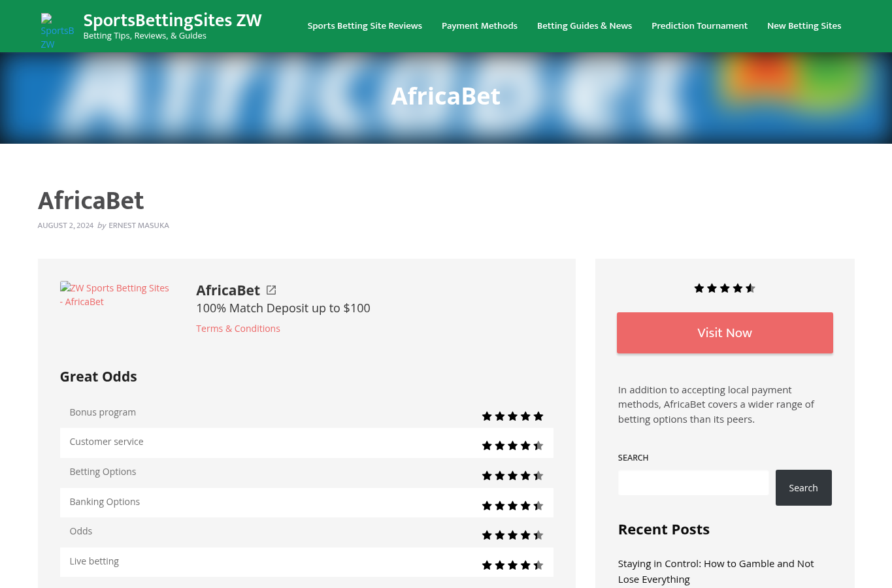Click the Bonus program row label
The width and height of the screenshot is (892, 588).
coord(103,412)
